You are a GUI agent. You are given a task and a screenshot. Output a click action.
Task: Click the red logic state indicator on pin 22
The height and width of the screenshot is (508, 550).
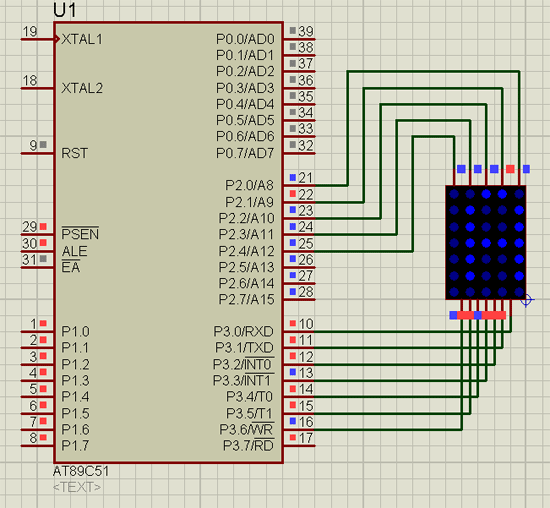(293, 194)
